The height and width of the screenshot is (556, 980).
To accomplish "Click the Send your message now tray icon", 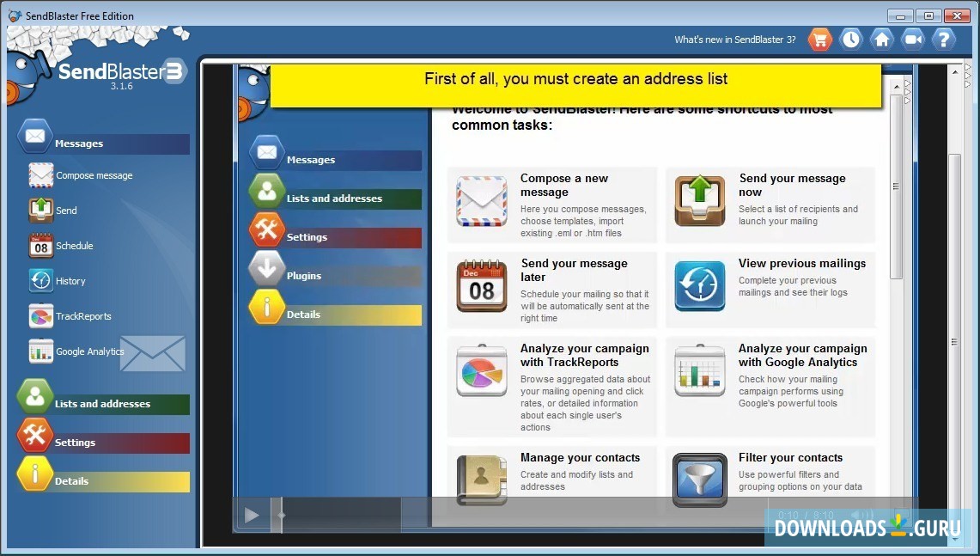I will point(700,201).
